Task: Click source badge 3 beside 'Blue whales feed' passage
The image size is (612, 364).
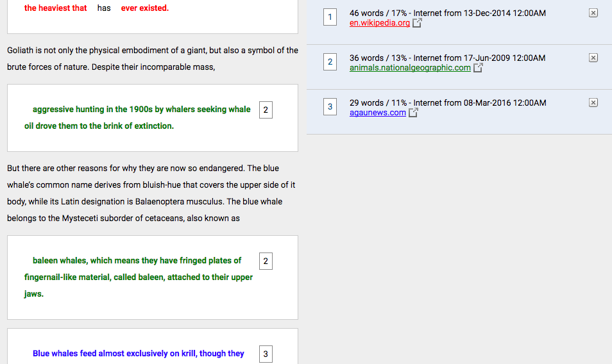Action: tap(266, 354)
